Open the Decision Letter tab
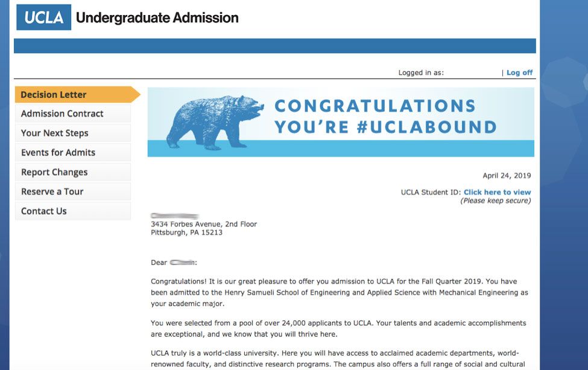588x370 pixels. (x=54, y=95)
